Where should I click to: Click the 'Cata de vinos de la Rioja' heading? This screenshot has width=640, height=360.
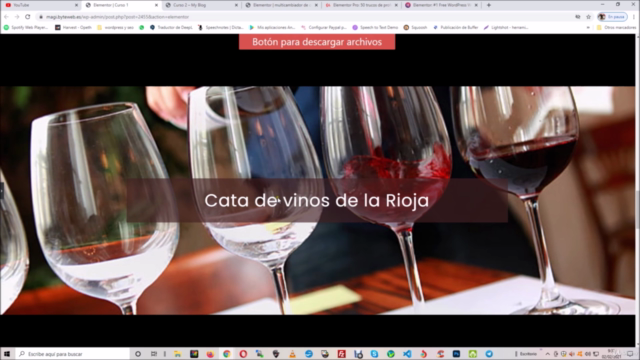317,200
